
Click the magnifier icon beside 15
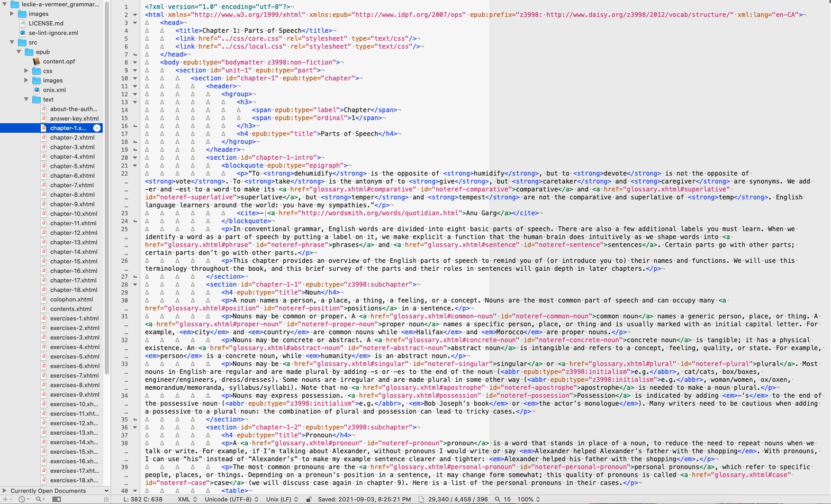coord(498,499)
